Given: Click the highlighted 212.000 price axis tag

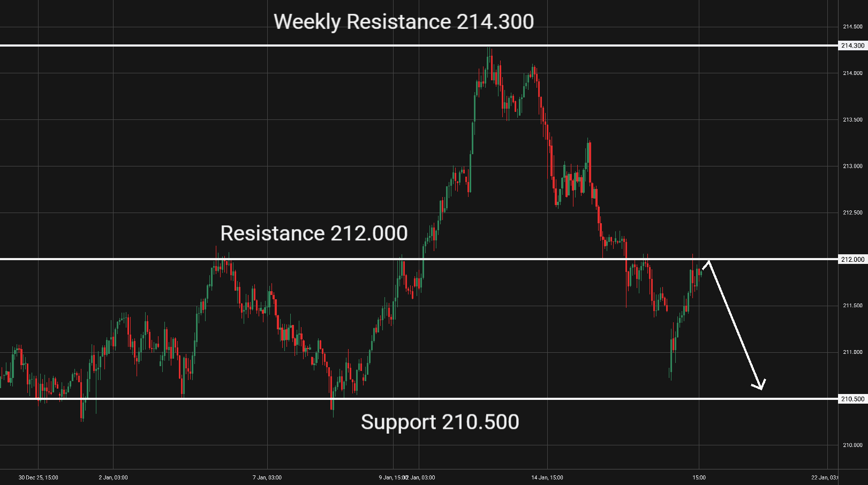Looking at the screenshot, I should [x=852, y=259].
